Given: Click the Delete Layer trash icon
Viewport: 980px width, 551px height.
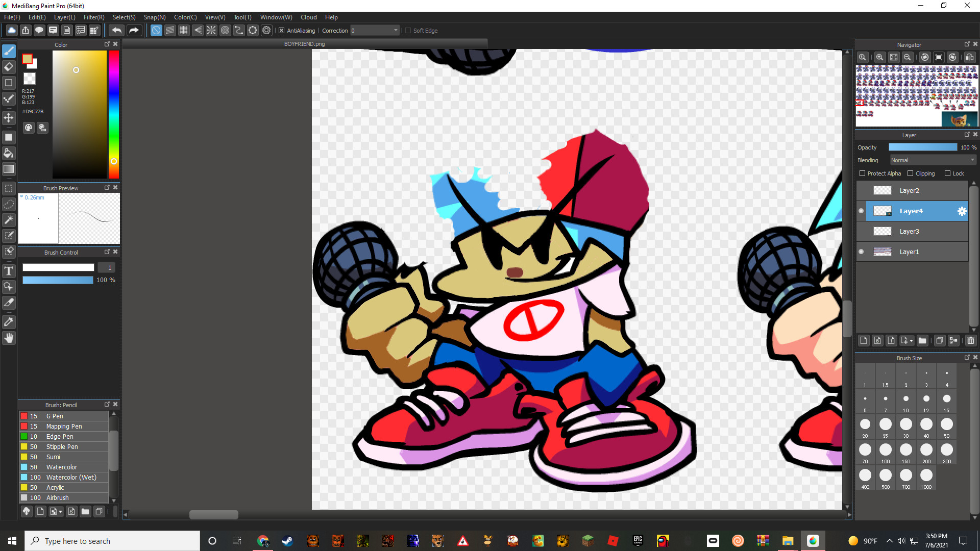Looking at the screenshot, I should [970, 340].
